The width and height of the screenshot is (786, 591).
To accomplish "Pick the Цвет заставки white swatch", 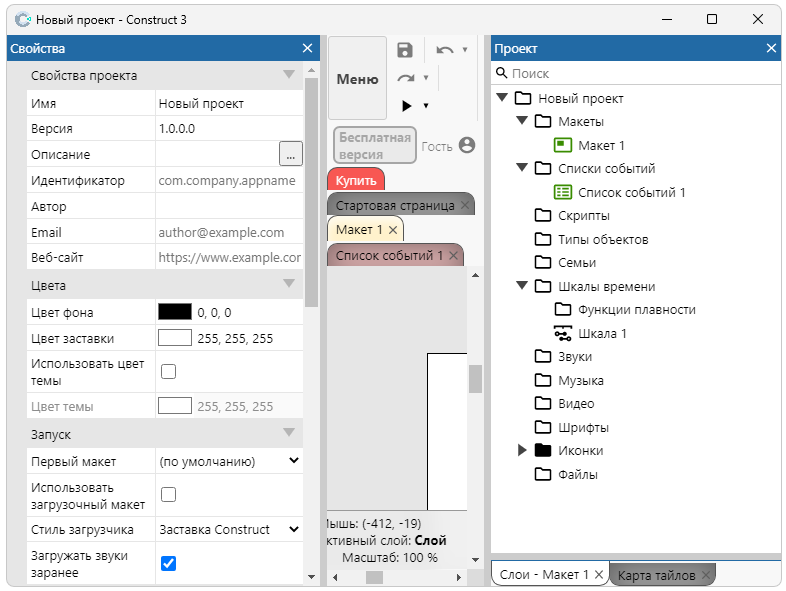I will (175, 338).
